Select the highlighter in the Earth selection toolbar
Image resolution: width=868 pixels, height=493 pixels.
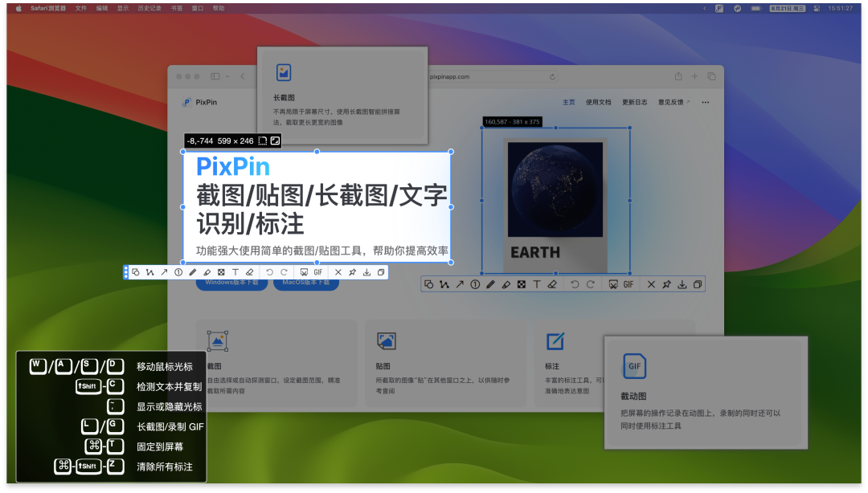506,284
